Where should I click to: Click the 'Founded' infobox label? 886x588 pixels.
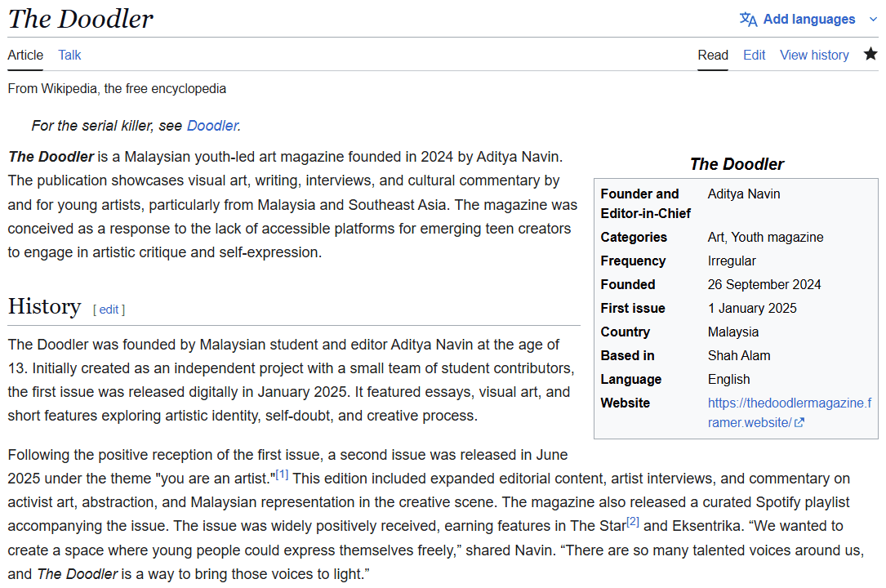pos(628,285)
